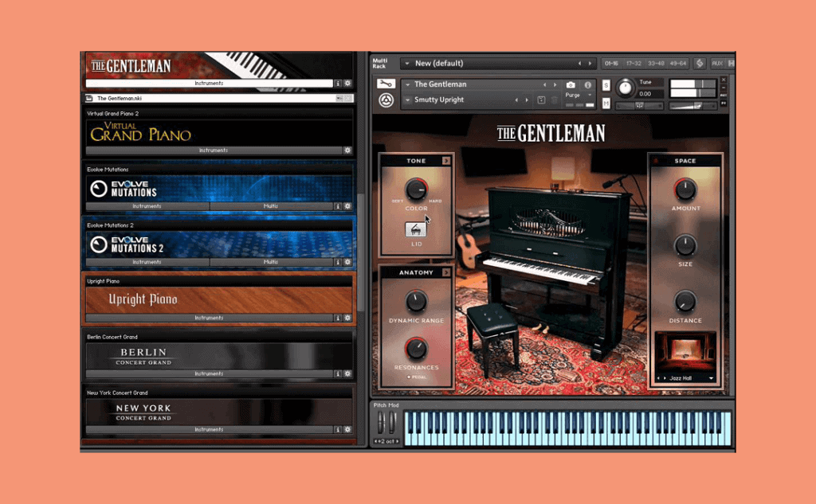Open Multis of the Evolve Mutations library
816x504 pixels.
point(271,206)
